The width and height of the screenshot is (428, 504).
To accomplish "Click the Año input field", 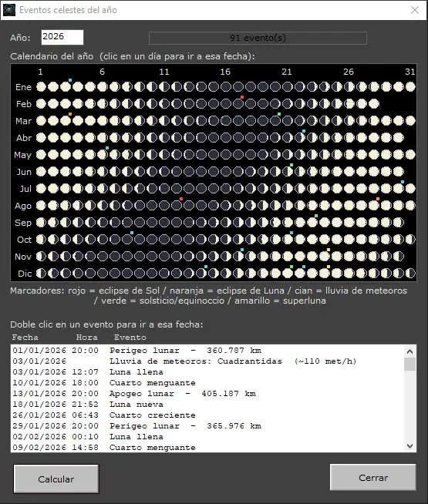I will pyautogui.click(x=62, y=37).
